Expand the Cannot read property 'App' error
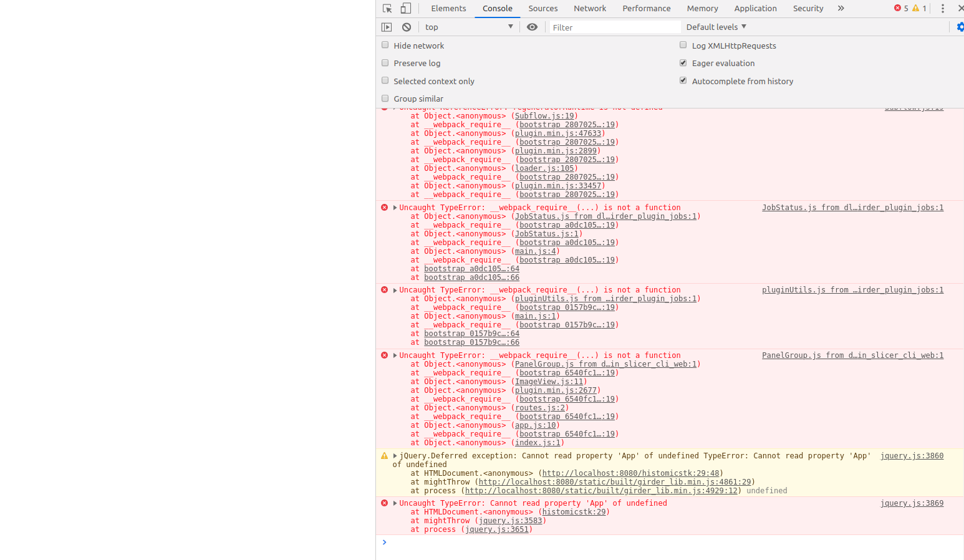Screen dimensions: 964x560 (395, 503)
